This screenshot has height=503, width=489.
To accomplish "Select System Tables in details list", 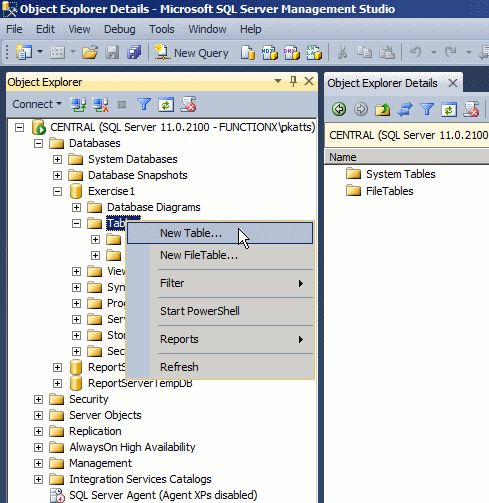I will (391, 174).
